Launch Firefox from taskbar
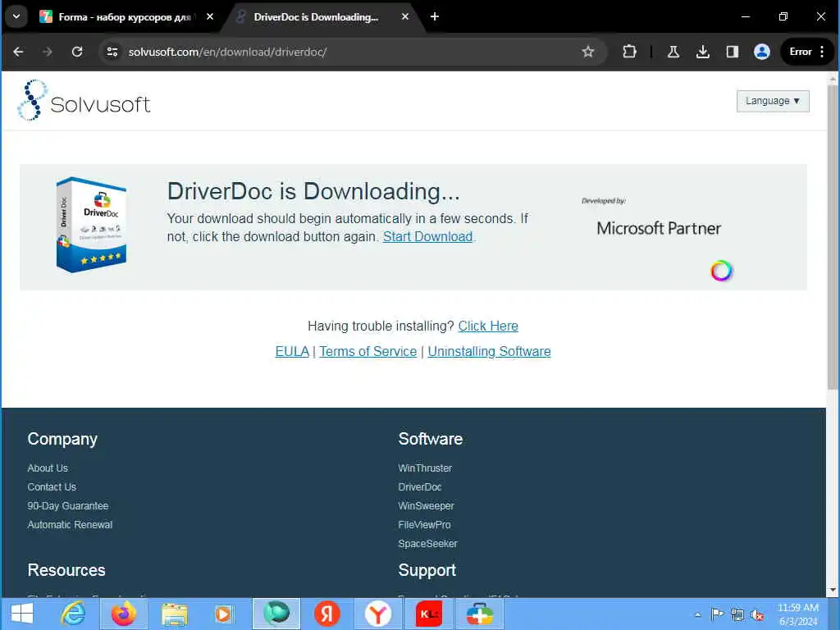The width and height of the screenshot is (840, 630). pos(124,614)
